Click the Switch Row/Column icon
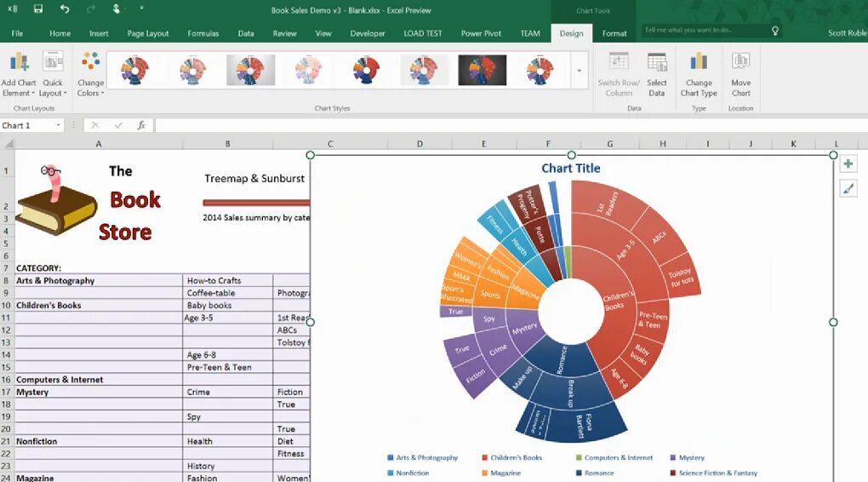Screen dimensions: 868x482 tap(619, 75)
